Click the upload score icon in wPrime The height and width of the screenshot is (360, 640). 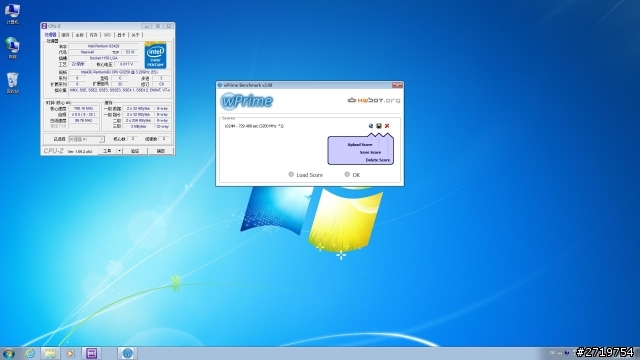coord(371,126)
